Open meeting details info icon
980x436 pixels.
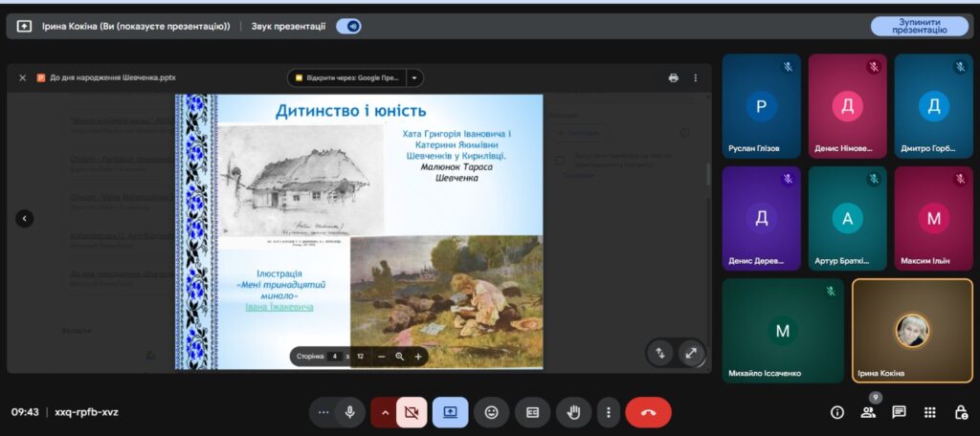837,412
